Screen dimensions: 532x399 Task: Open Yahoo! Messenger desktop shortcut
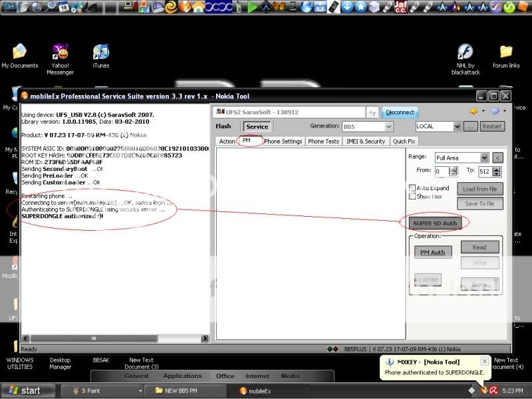(60, 59)
